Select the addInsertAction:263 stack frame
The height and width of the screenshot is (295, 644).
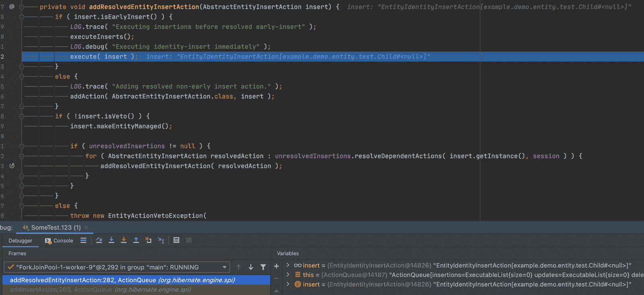(x=136, y=289)
